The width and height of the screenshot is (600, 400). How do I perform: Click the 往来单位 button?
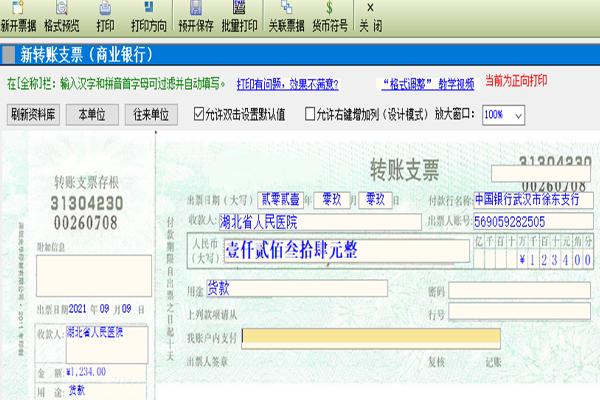pyautogui.click(x=151, y=114)
